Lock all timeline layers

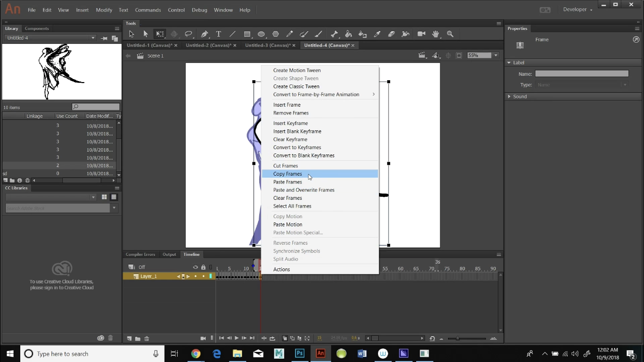(x=203, y=267)
